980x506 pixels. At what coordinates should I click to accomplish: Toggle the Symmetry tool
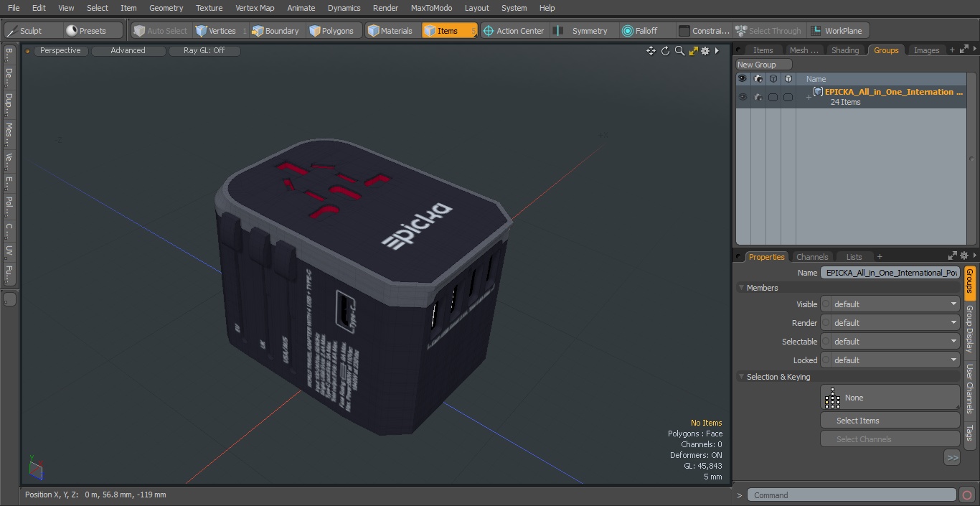(x=583, y=31)
